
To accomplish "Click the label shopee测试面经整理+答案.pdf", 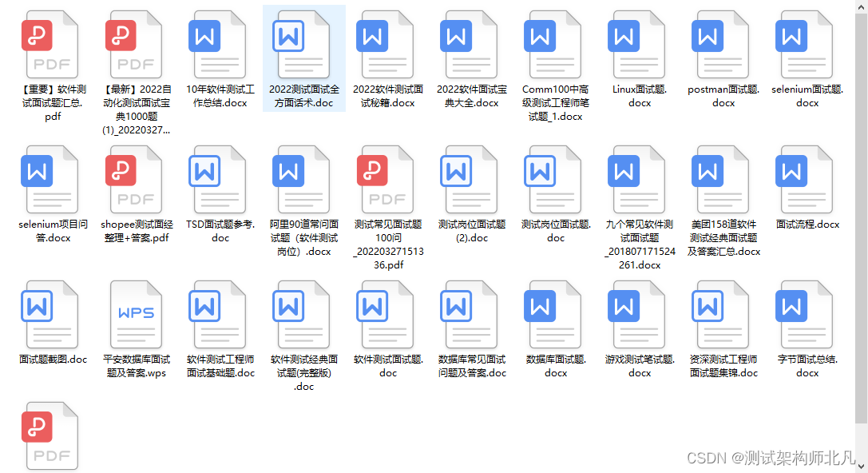I will coord(137,231).
